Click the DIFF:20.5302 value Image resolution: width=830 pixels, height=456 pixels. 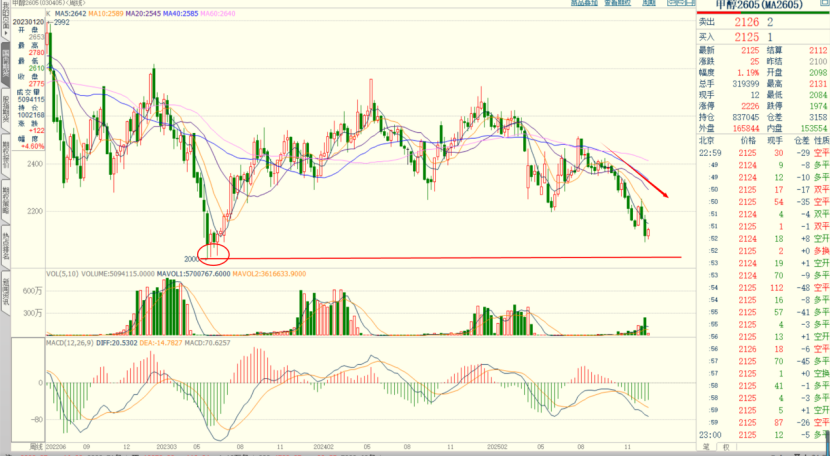point(115,343)
